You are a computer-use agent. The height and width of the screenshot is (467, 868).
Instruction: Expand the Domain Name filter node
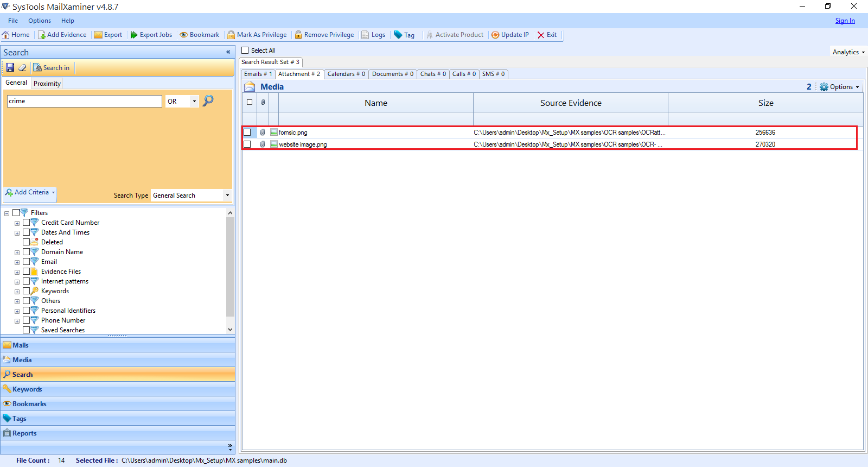click(x=17, y=253)
